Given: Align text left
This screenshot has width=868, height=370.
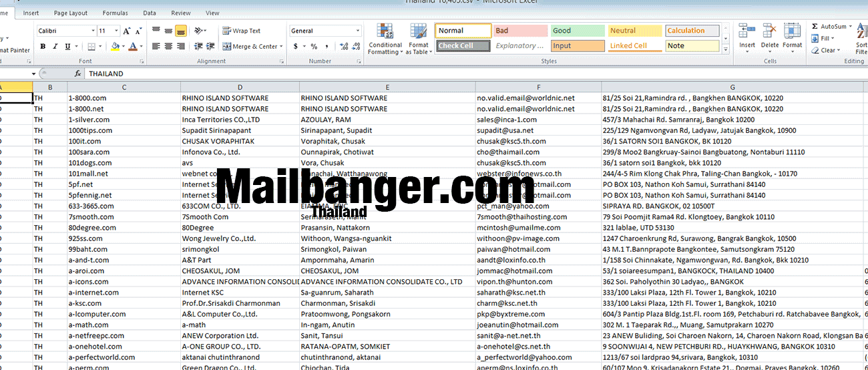Looking at the screenshot, I should click(x=156, y=47).
